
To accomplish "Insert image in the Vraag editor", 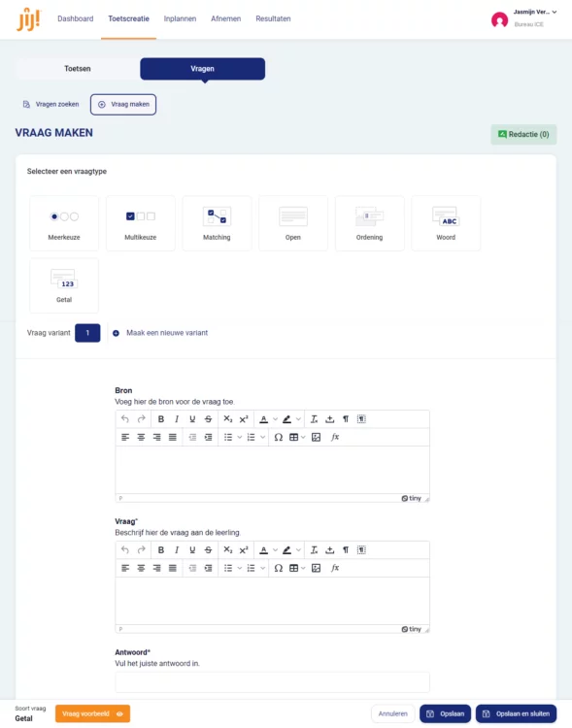I will (x=316, y=568).
